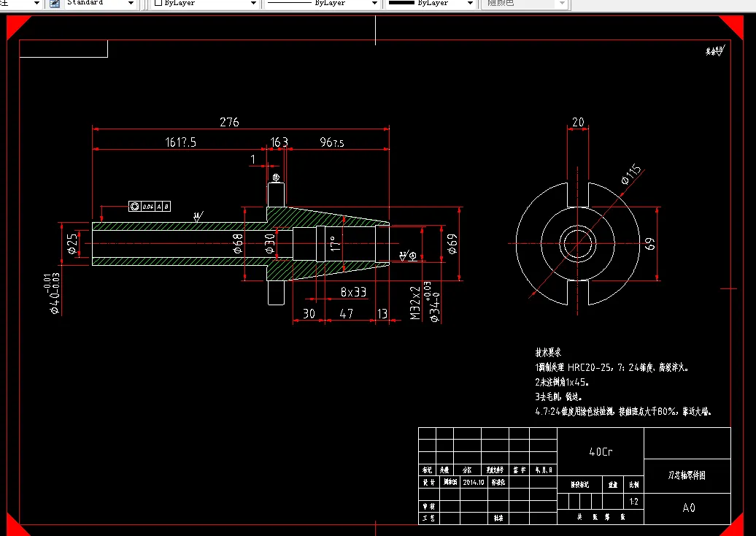This screenshot has width=756, height=536.
Task: Open the ByLayer color control dropdown
Action: coord(253,4)
